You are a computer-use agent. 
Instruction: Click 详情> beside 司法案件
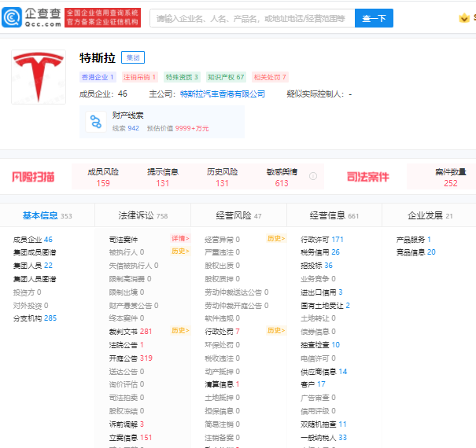point(180,238)
